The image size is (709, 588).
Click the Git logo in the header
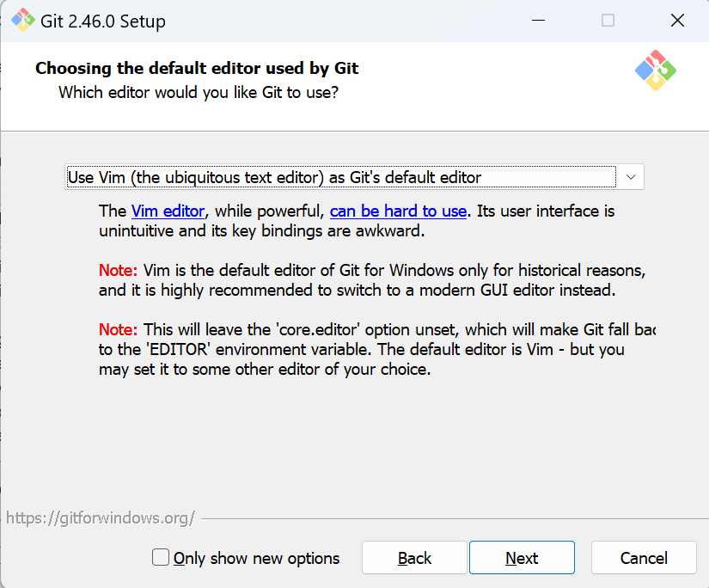pyautogui.click(x=655, y=70)
